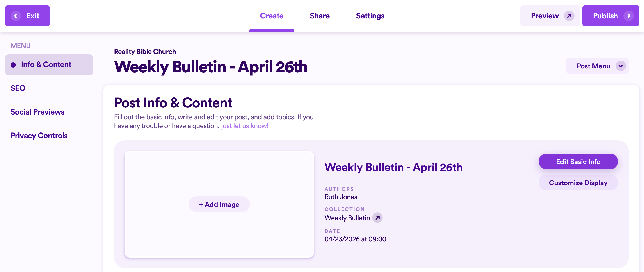Screen dimensions: 644x272
Task: Follow the 'just let us know!' link
Action: pos(244,126)
